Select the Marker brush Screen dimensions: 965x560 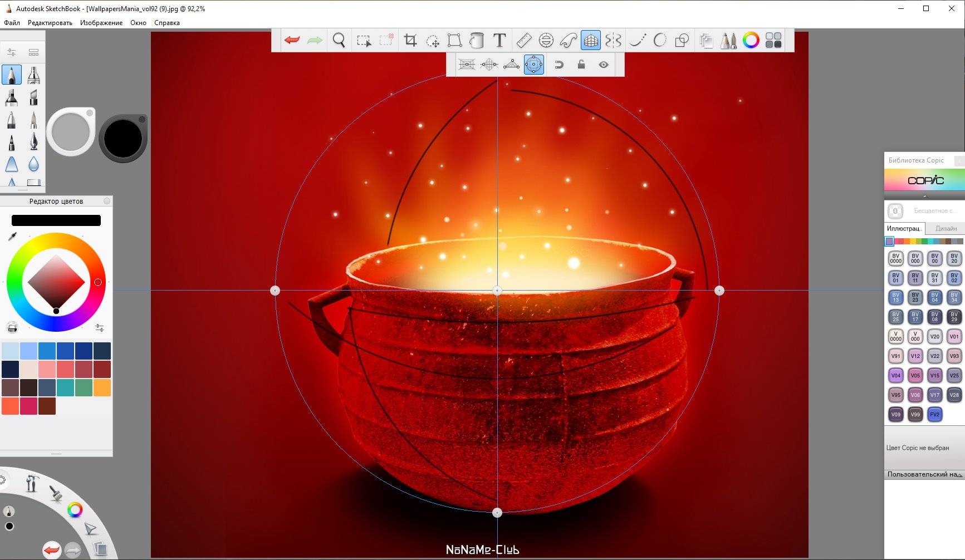point(12,97)
